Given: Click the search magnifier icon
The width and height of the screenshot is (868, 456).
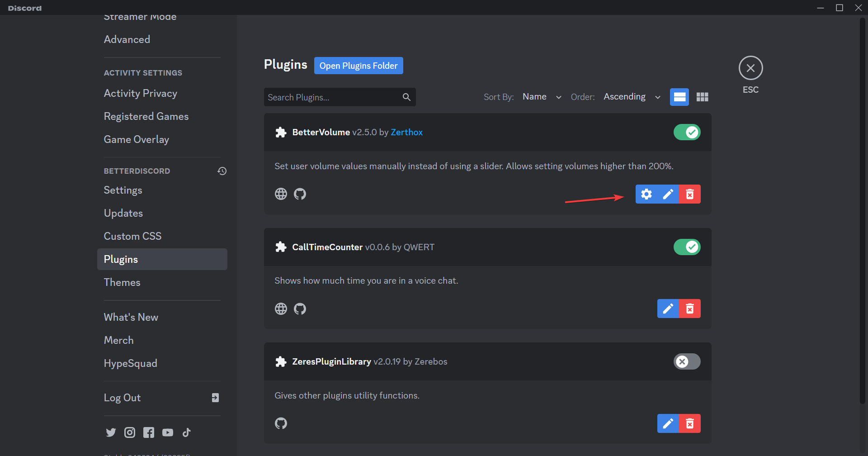Looking at the screenshot, I should point(406,97).
